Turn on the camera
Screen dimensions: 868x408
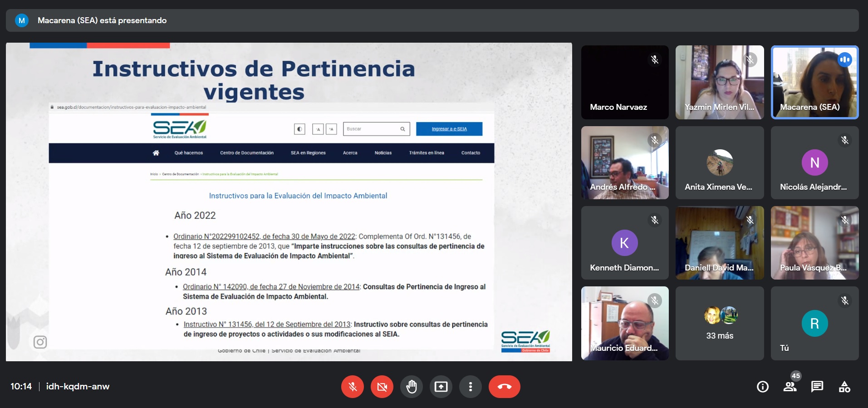382,387
